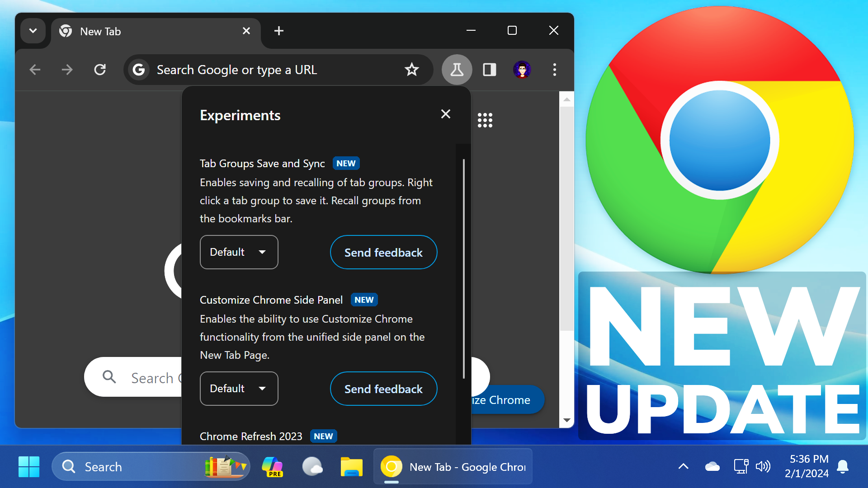Click the back navigation arrow

(34, 70)
